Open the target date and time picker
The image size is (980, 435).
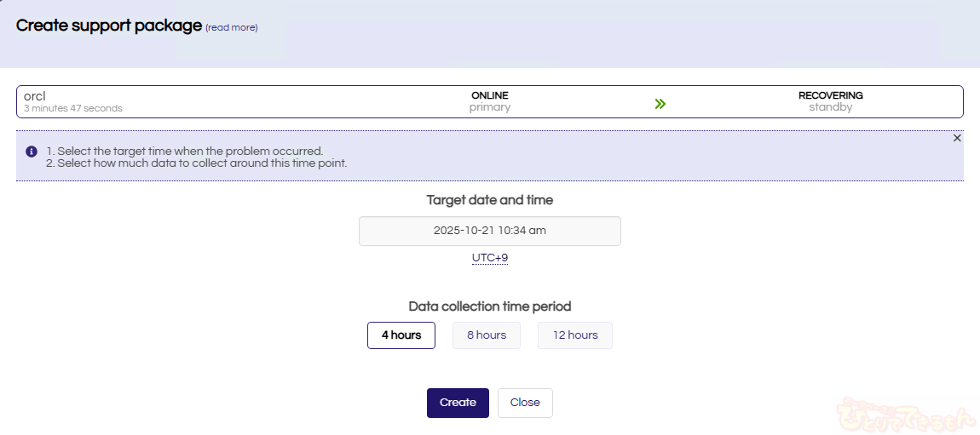[490, 231]
